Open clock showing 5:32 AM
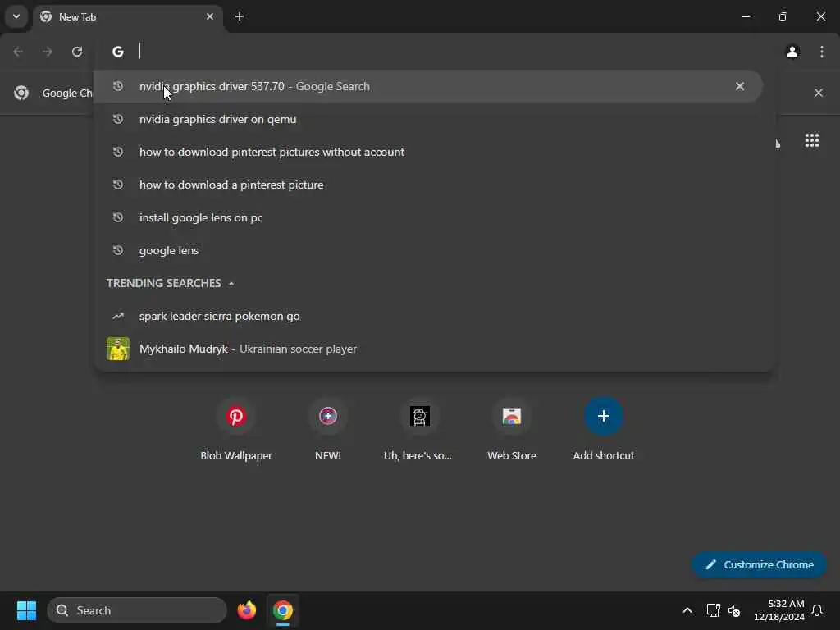840x630 pixels. [x=779, y=610]
